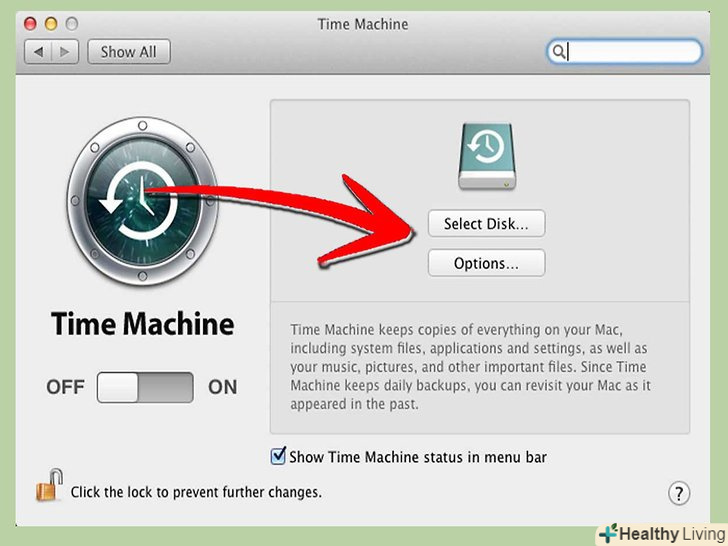This screenshot has width=728, height=546.
Task: Minimize the window with the yellow button
Action: coord(51,24)
